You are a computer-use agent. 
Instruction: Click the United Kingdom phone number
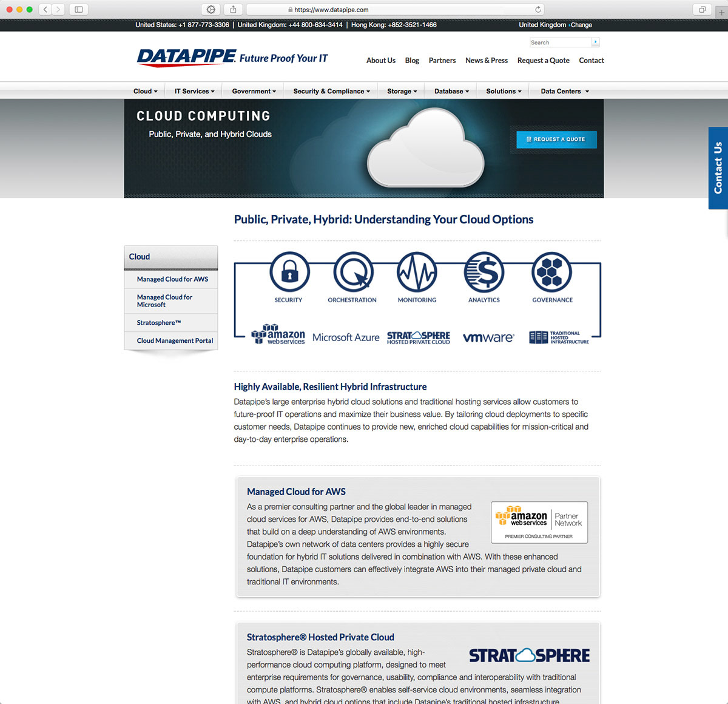click(315, 25)
